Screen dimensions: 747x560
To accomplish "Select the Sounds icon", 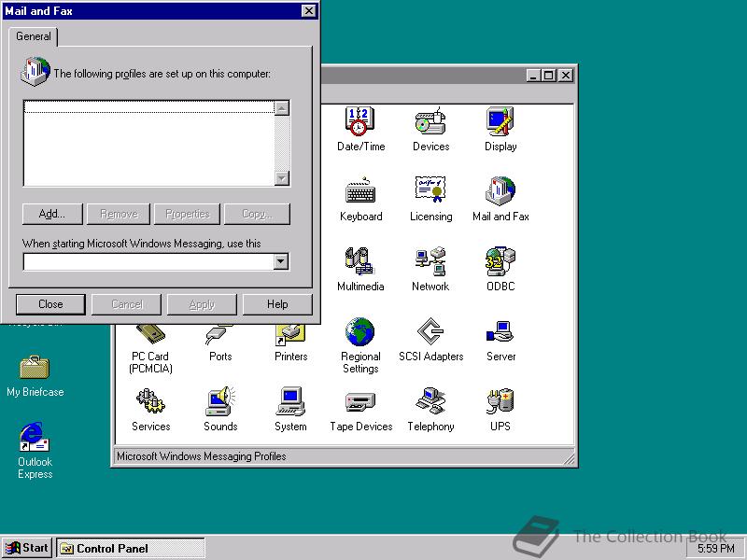I will coord(220,409).
